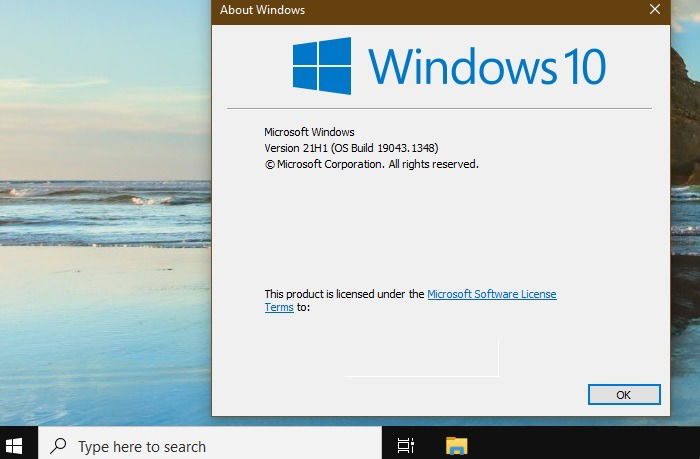This screenshot has height=459, width=700.
Task: Click the Microsoft Windows text line
Action: [x=309, y=132]
